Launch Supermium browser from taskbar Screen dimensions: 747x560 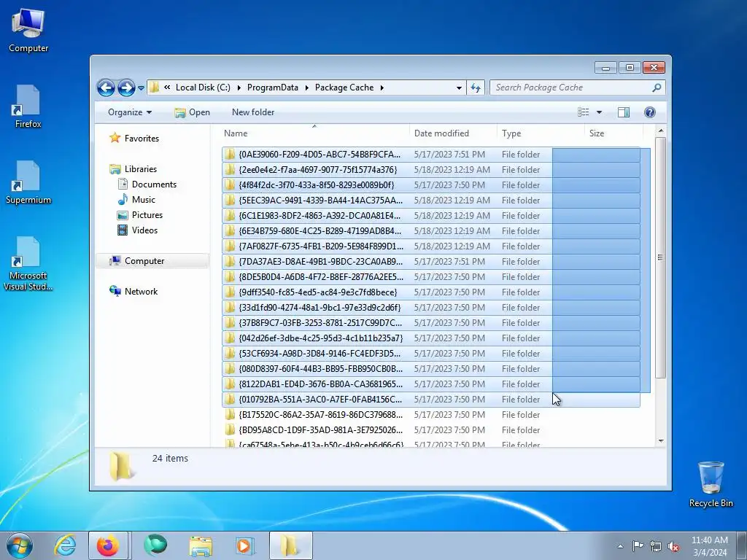(156, 545)
